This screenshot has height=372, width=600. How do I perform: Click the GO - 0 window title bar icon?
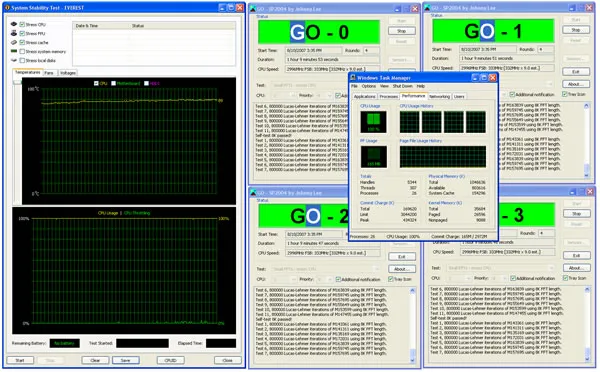click(253, 9)
